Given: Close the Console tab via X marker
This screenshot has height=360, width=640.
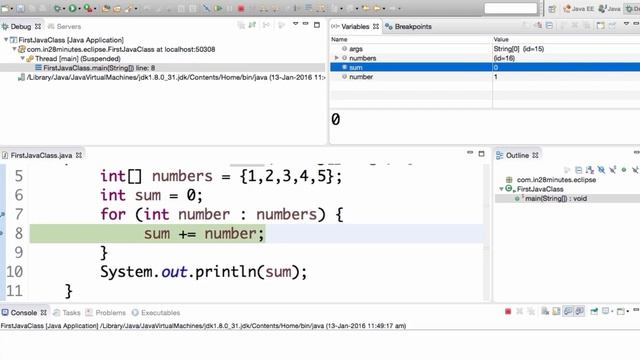Looking at the screenshot, I should coord(44,312).
